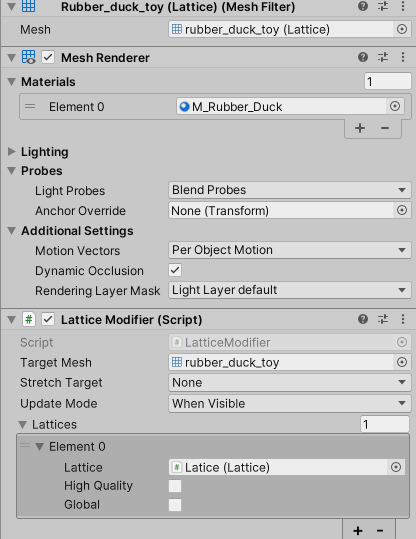Enable High Quality checkbox
416x539 pixels.
175,486
